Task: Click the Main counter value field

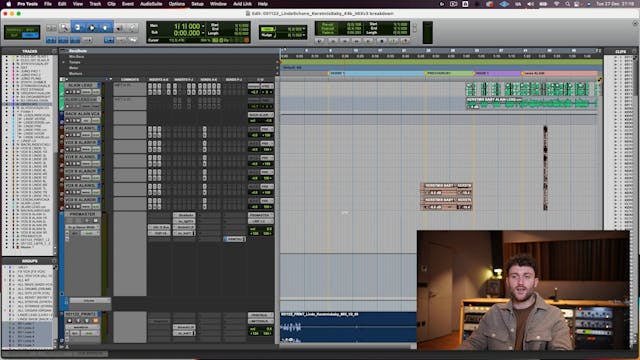Action: coord(187,26)
